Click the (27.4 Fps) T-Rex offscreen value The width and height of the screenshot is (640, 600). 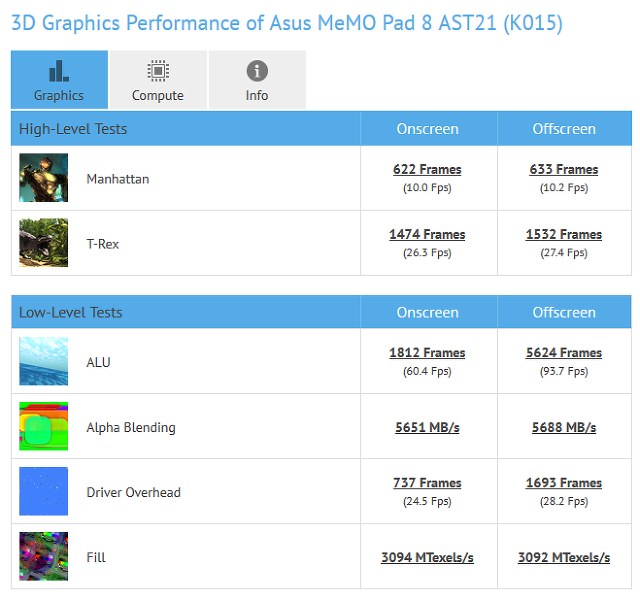[564, 253]
